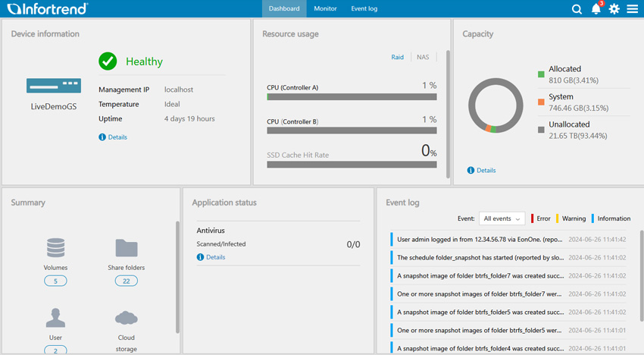Viewport: 644px width, 355px height.
Task: Click the Volumes database icon
Action: click(x=55, y=247)
